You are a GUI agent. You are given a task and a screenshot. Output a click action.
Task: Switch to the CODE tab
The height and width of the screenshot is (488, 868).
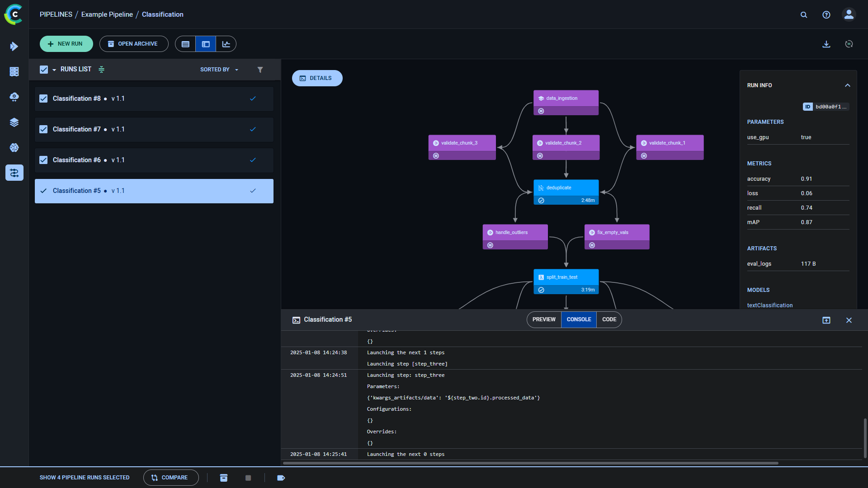click(609, 319)
